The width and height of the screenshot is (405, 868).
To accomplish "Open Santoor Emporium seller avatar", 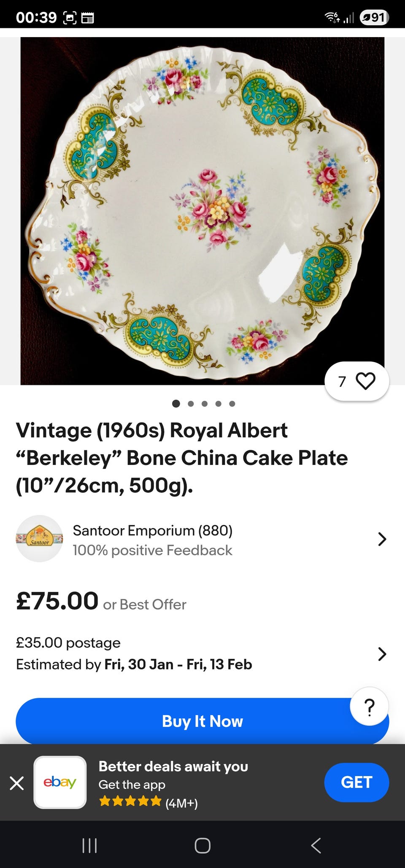I will tap(39, 538).
